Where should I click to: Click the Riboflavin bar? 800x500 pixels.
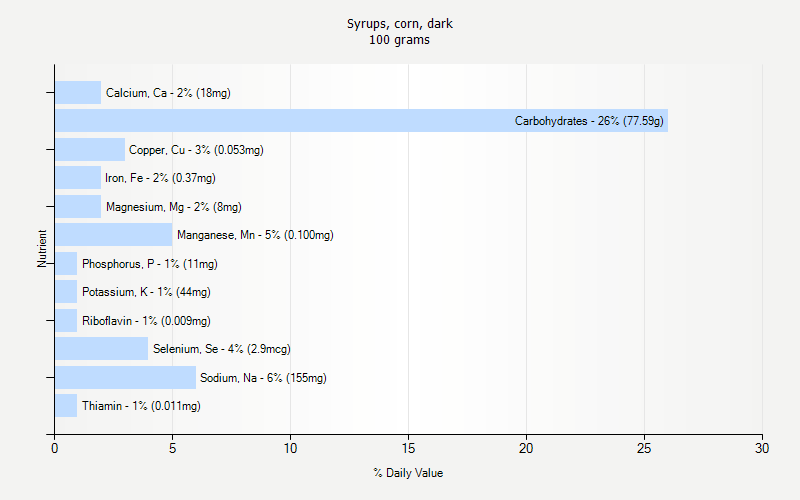click(66, 321)
